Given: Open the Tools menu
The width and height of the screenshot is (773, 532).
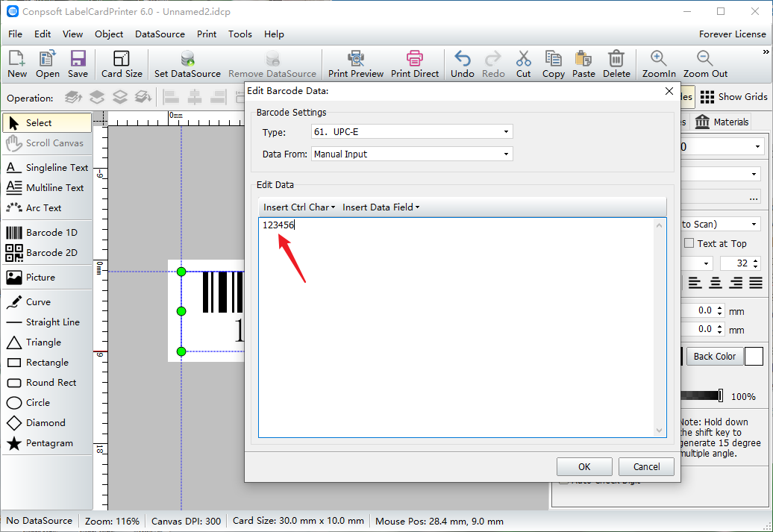Looking at the screenshot, I should pos(240,34).
